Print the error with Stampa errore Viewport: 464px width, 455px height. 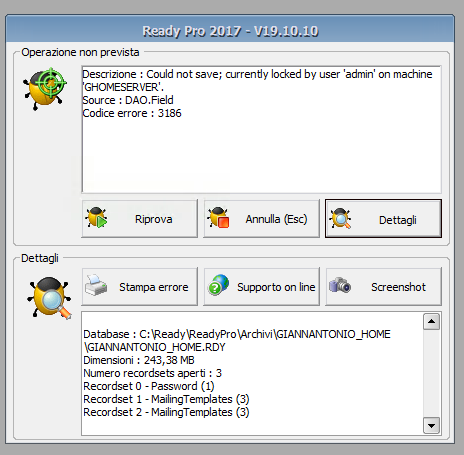click(139, 286)
